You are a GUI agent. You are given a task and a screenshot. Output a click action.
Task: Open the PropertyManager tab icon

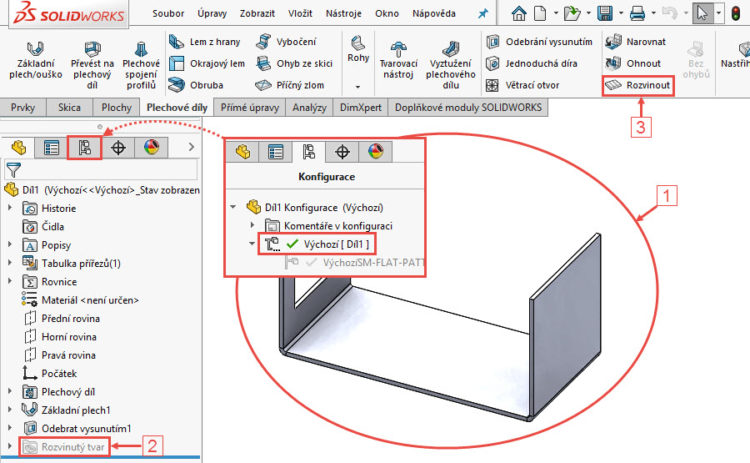(x=51, y=148)
